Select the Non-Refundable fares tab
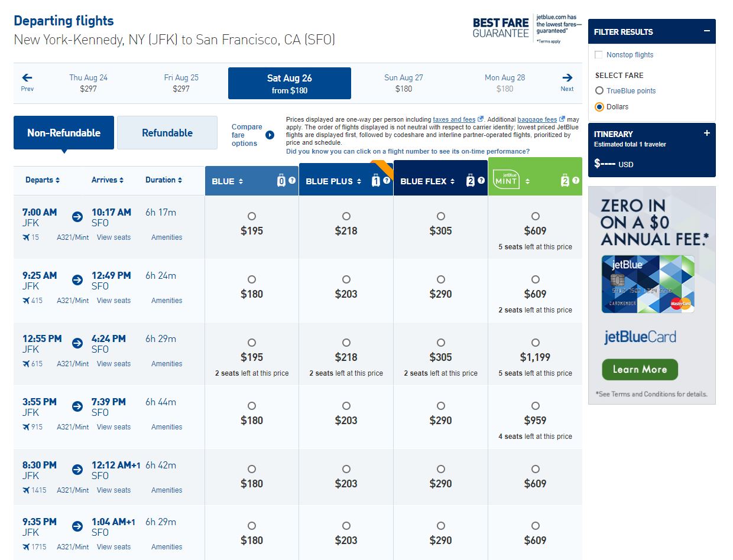This screenshot has height=560, width=733. coord(64,133)
